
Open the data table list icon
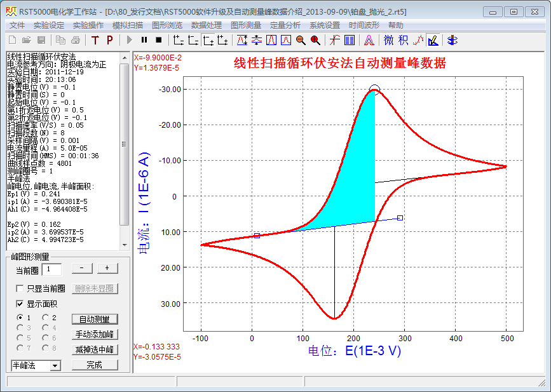[x=350, y=40]
